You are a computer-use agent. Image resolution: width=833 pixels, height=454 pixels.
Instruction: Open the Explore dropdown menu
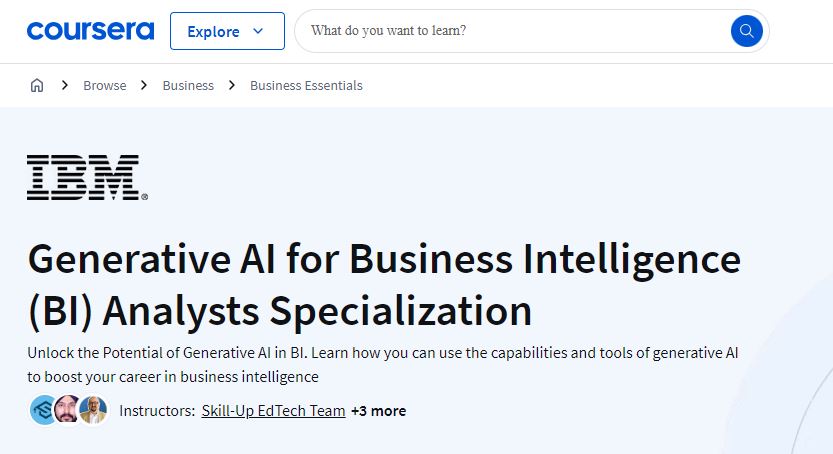pos(227,31)
